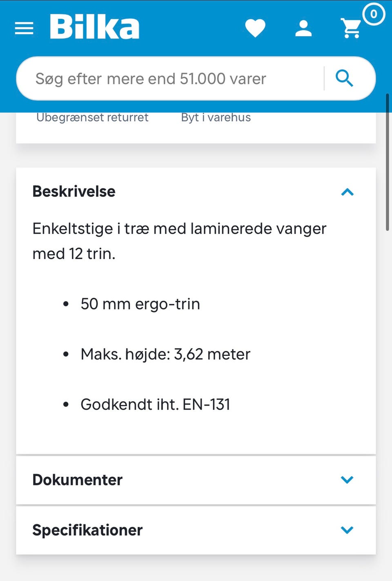
Task: Open the wishlist heart icon
Action: (x=255, y=28)
